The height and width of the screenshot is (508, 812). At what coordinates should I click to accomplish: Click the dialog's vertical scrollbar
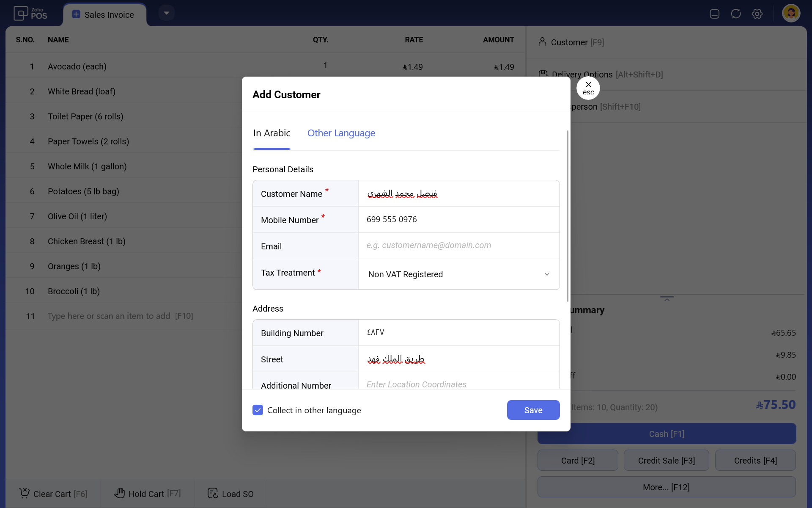pyautogui.click(x=568, y=216)
